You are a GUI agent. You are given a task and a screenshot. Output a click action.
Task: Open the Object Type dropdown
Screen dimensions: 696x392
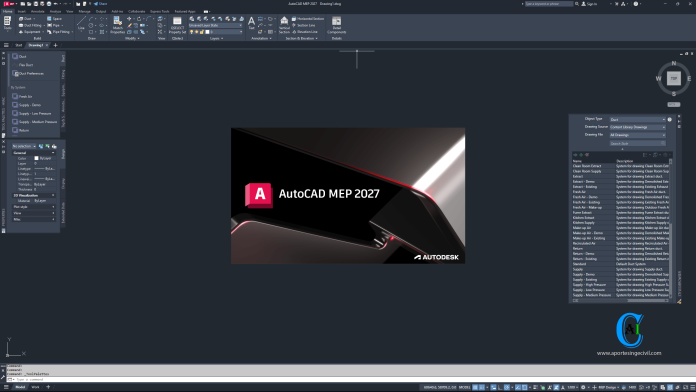coord(637,119)
